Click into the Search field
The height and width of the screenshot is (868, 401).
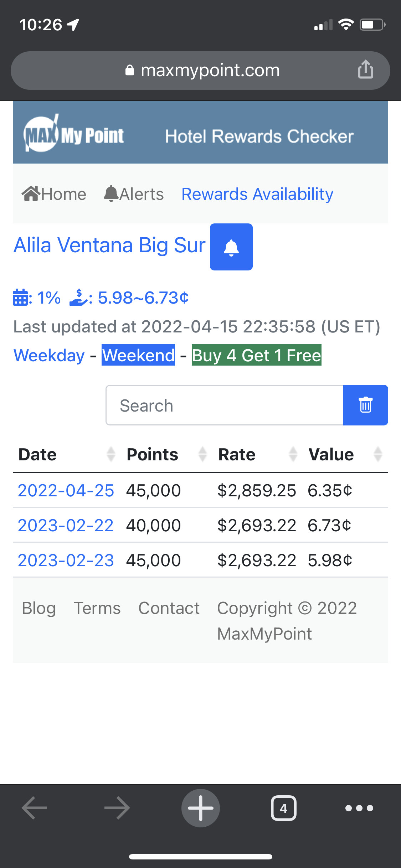tap(225, 405)
